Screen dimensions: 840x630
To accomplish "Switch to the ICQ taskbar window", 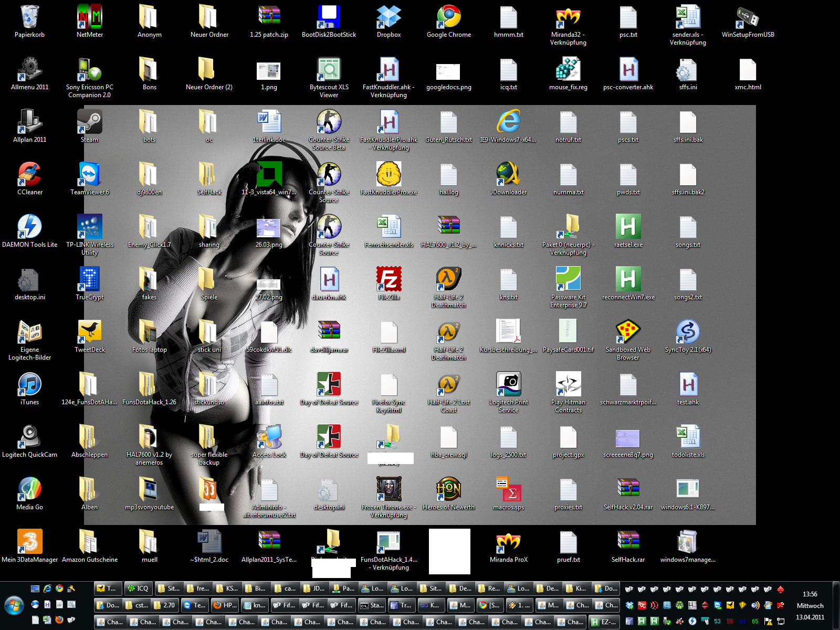I will (138, 589).
